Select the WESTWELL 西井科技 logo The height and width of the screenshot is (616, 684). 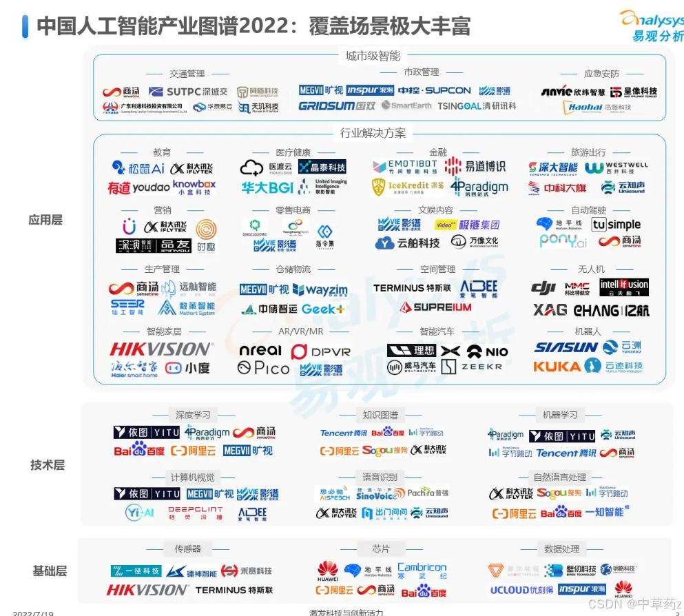(x=616, y=167)
